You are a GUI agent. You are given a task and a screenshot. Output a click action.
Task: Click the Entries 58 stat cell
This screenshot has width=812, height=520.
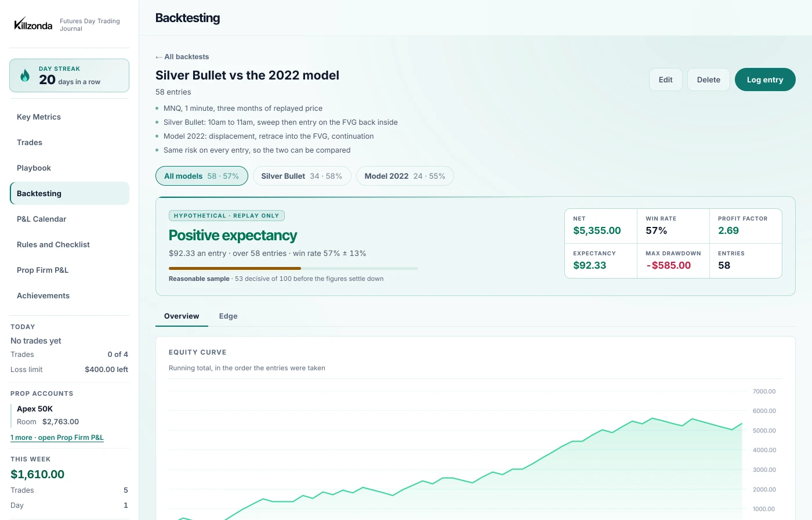coord(746,261)
